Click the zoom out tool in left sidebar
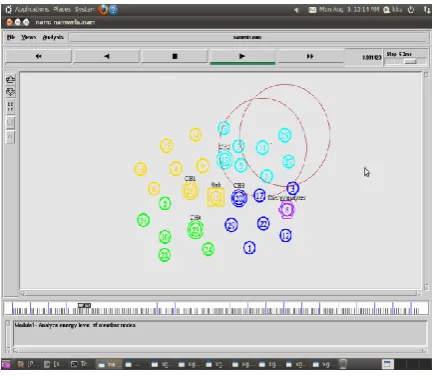The height and width of the screenshot is (380, 437). pos(11,92)
